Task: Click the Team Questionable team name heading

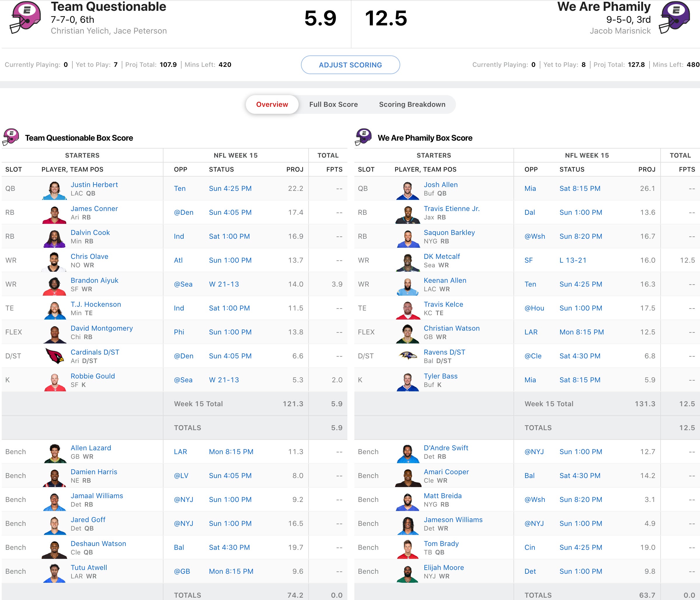Action: coord(108,7)
